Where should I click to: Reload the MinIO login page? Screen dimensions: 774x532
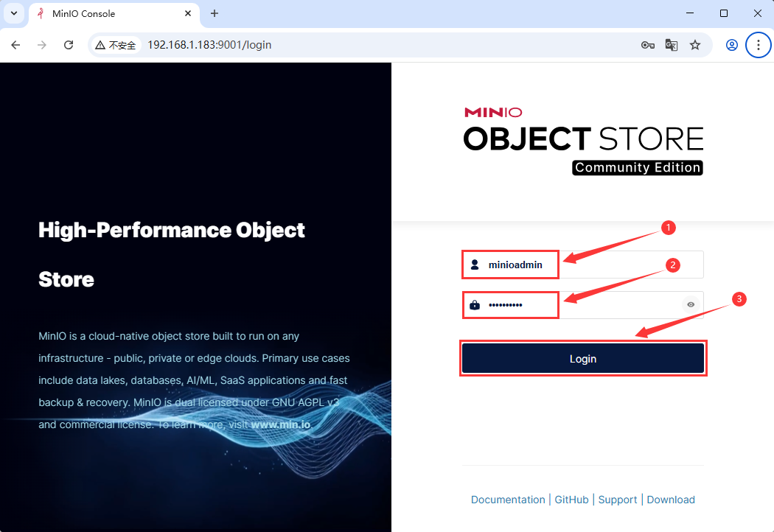click(69, 45)
